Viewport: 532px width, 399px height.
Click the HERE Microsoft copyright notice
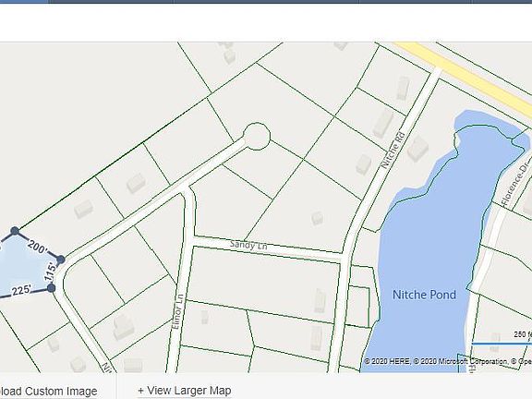448,362
